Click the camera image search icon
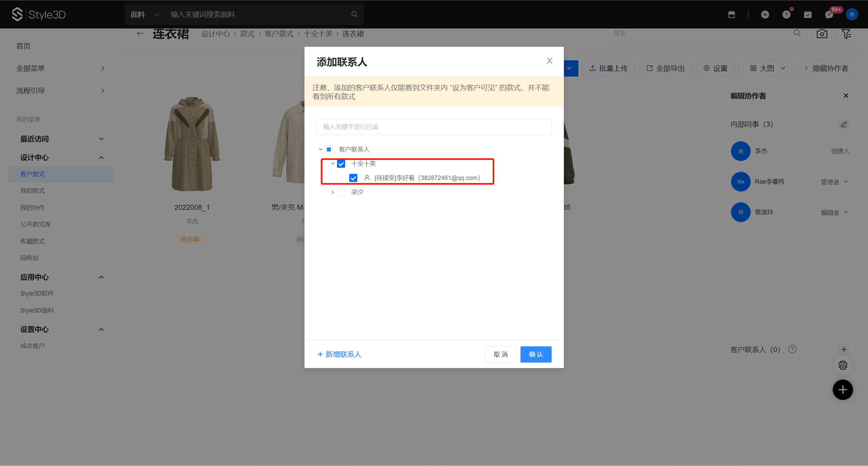The height and width of the screenshot is (466, 868). click(x=822, y=34)
